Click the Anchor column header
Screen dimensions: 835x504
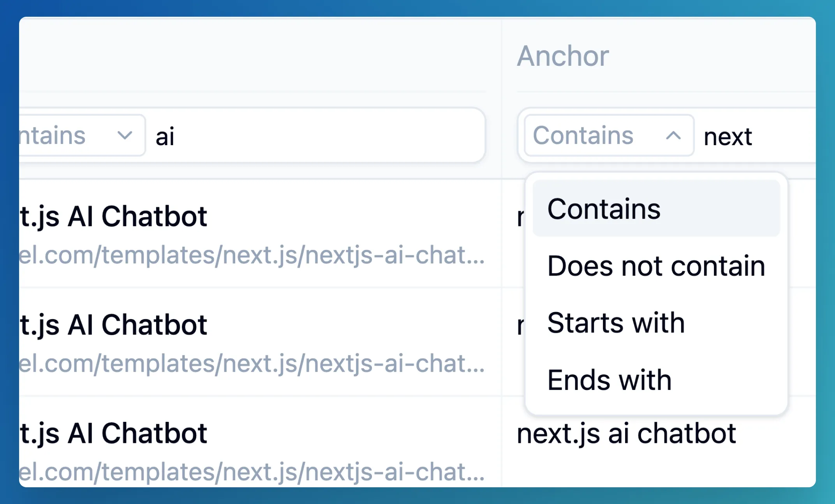563,56
